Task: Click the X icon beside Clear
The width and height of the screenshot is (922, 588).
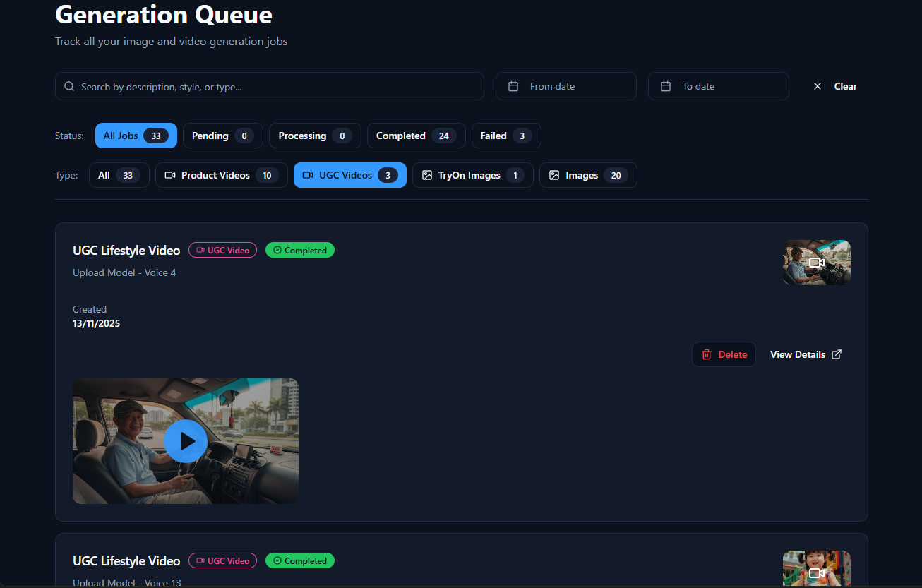Action: click(x=818, y=86)
